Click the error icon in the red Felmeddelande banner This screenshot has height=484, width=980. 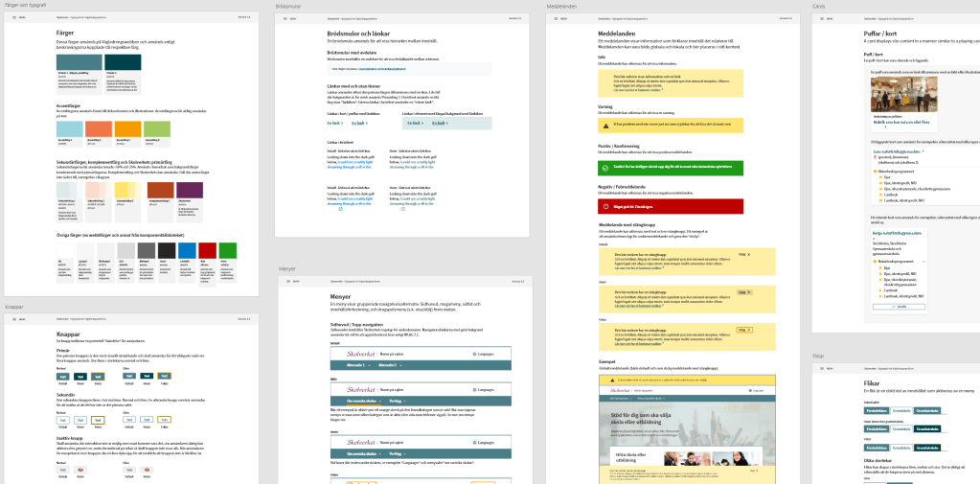click(x=604, y=206)
